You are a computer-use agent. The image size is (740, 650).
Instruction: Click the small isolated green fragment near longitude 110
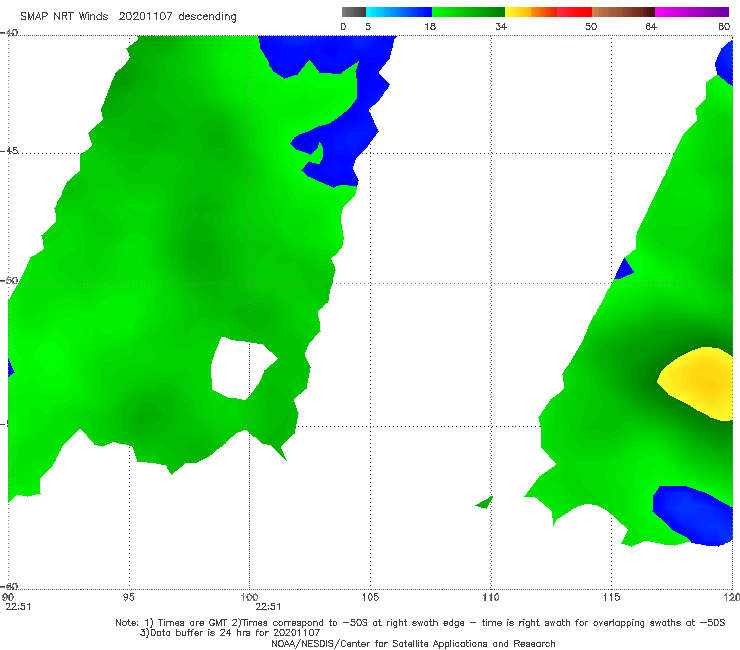485,503
